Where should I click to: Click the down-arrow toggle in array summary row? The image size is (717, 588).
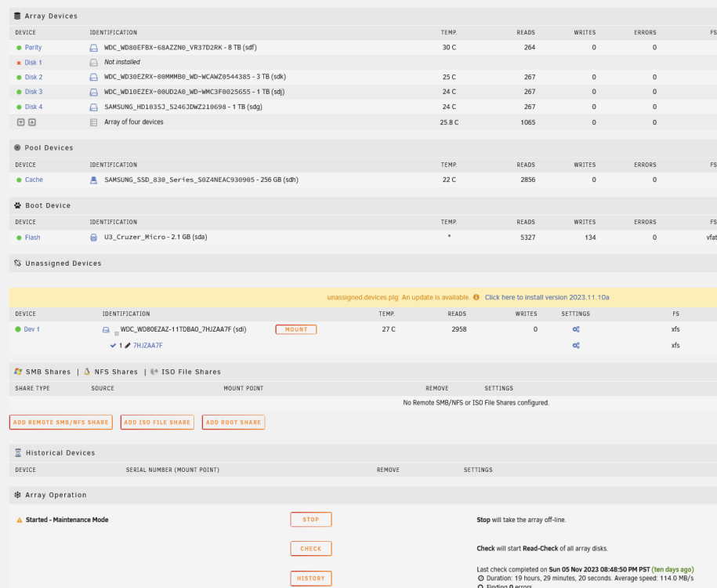(20, 122)
